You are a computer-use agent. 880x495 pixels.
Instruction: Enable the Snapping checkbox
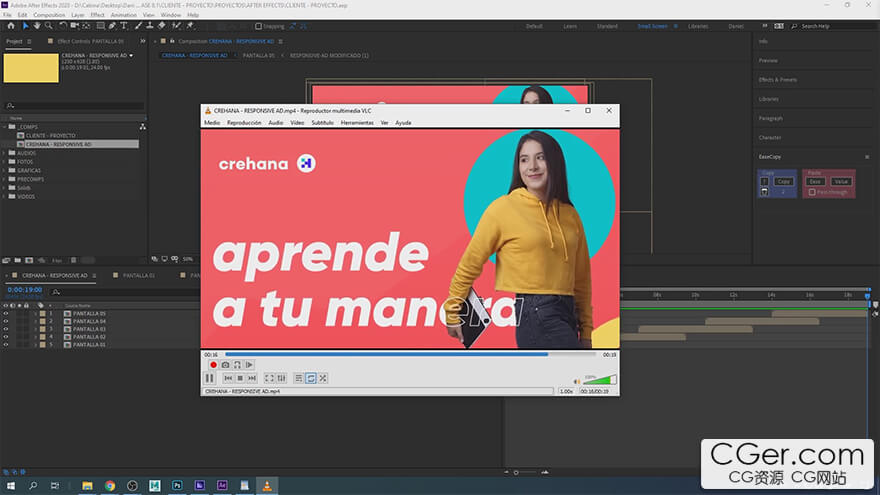point(258,26)
